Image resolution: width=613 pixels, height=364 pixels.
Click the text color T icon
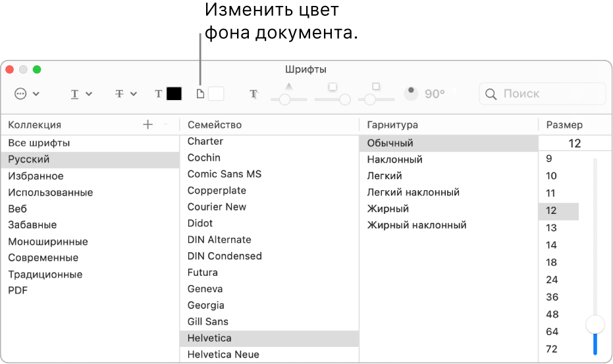158,94
